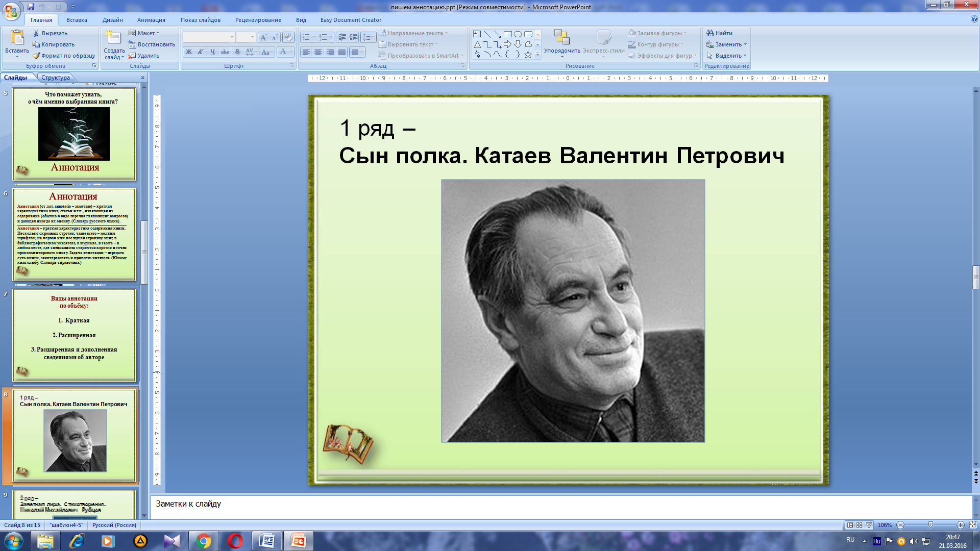The image size is (980, 551).
Task: Open PowerPoint Help with the question mark
Action: pos(974,19)
